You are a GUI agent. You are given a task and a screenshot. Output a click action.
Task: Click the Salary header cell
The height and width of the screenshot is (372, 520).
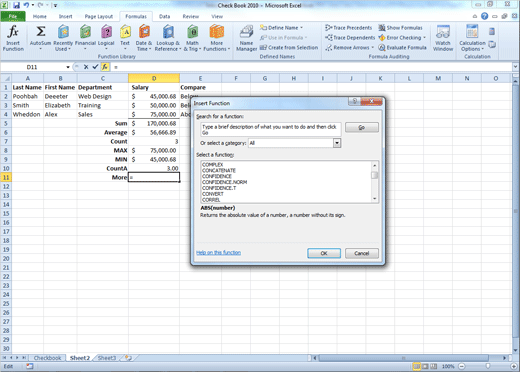click(154, 87)
